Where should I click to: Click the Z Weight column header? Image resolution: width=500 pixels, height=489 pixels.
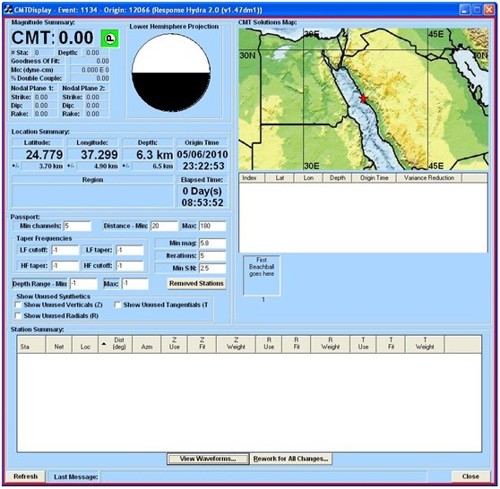click(236, 344)
